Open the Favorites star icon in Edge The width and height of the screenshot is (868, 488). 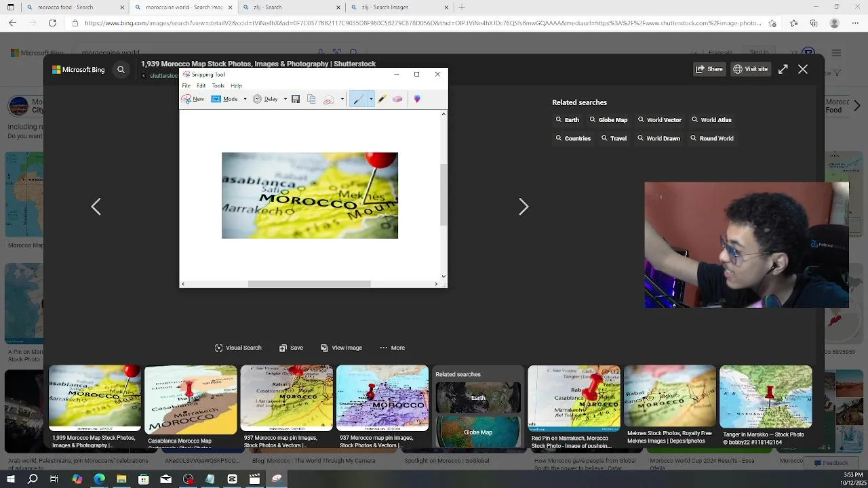point(794,23)
